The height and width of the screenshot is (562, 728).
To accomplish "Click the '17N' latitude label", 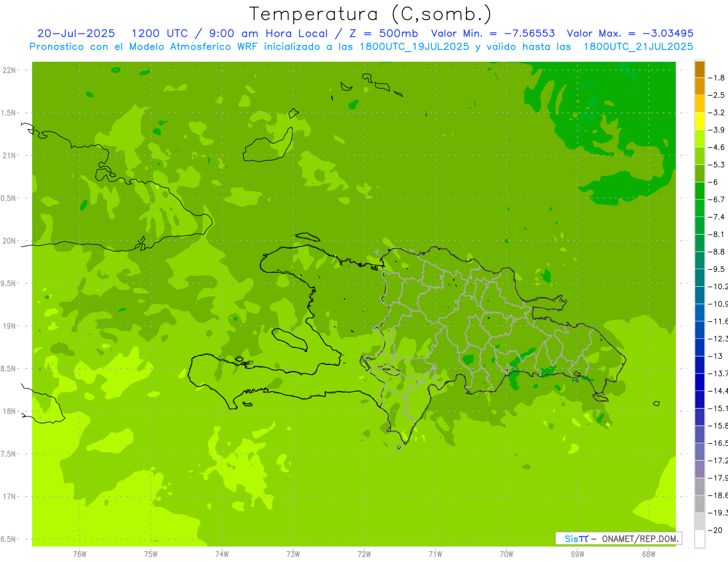I will [x=9, y=497].
